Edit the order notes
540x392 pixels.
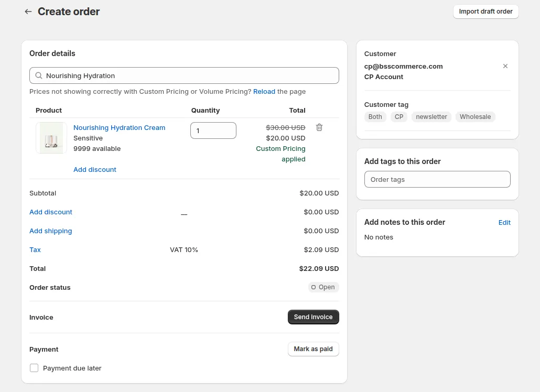tap(504, 223)
